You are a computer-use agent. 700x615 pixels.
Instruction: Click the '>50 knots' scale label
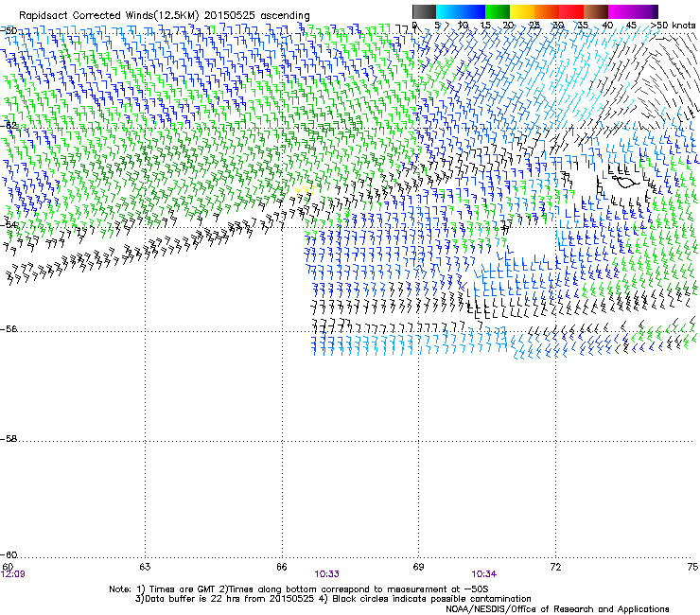coord(674,26)
